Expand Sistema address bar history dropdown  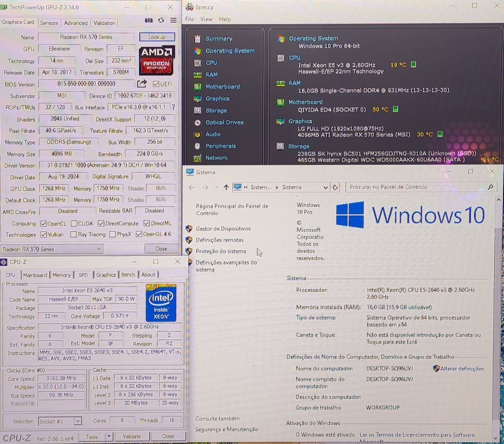(x=325, y=188)
